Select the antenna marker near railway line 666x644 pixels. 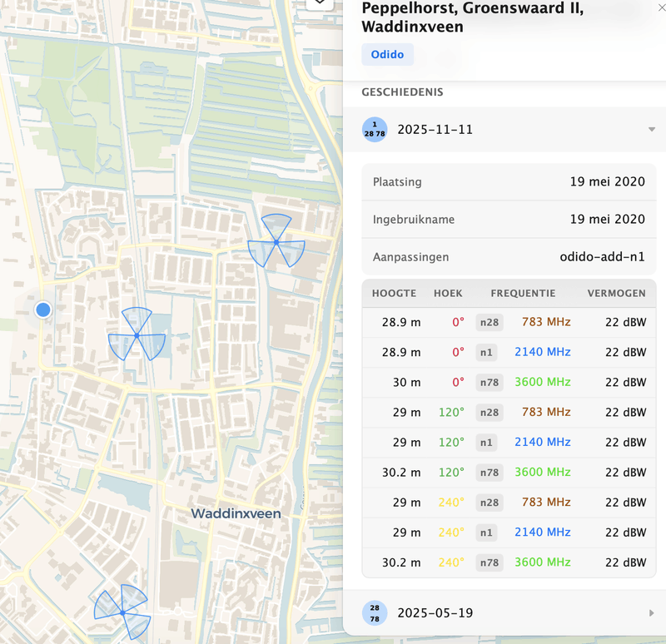coord(137,334)
